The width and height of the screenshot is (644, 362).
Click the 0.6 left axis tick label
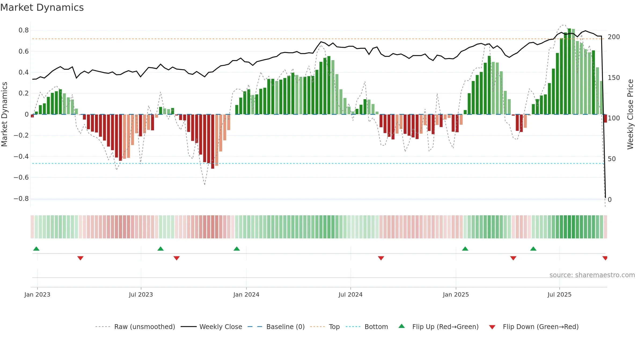point(24,51)
